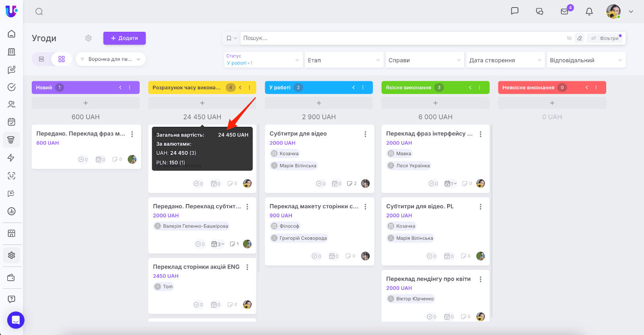Viewport: 644px width, 335px height.
Task: Switch to kanban board view toggle
Action: pos(62,59)
